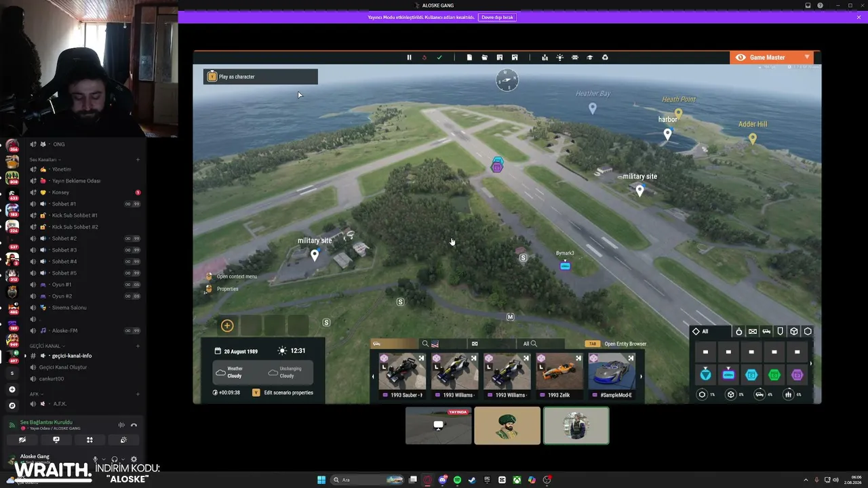Collapse the GEÇİCİ KANAL category
Viewport: 868px width, 488px height.
click(45, 346)
